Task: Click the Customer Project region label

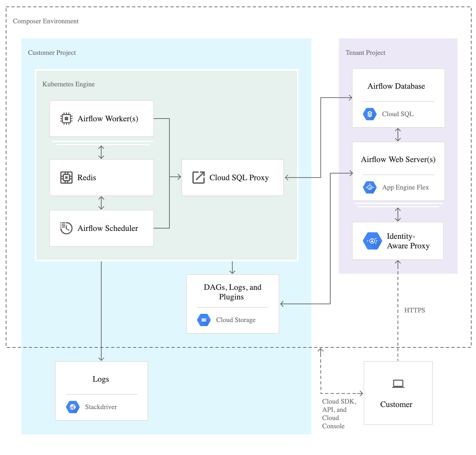Action: [x=52, y=52]
